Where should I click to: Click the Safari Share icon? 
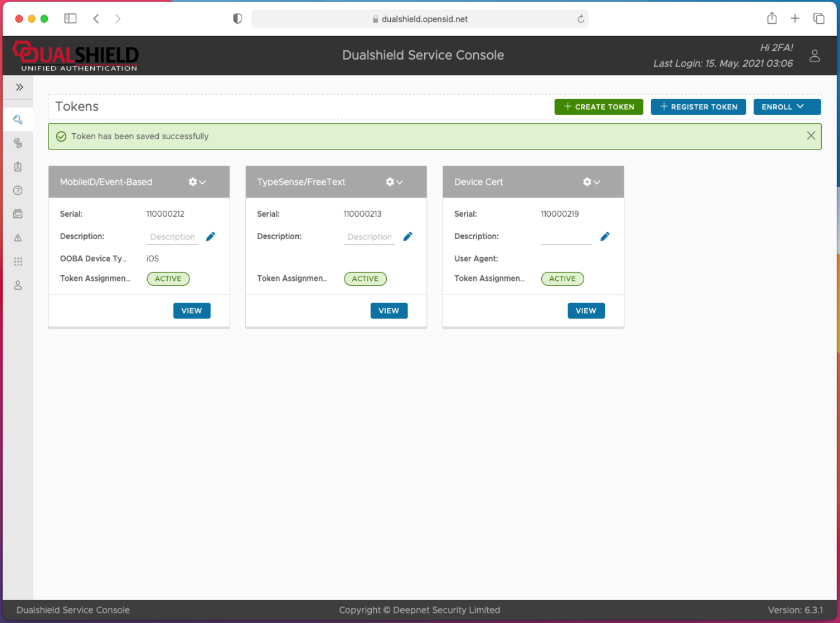click(771, 19)
